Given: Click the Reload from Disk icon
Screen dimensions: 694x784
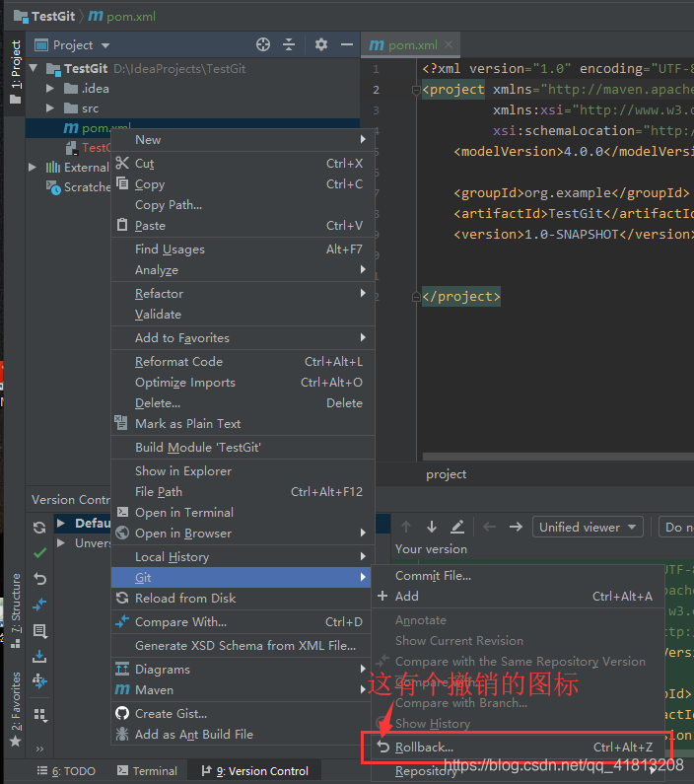Looking at the screenshot, I should click(122, 598).
